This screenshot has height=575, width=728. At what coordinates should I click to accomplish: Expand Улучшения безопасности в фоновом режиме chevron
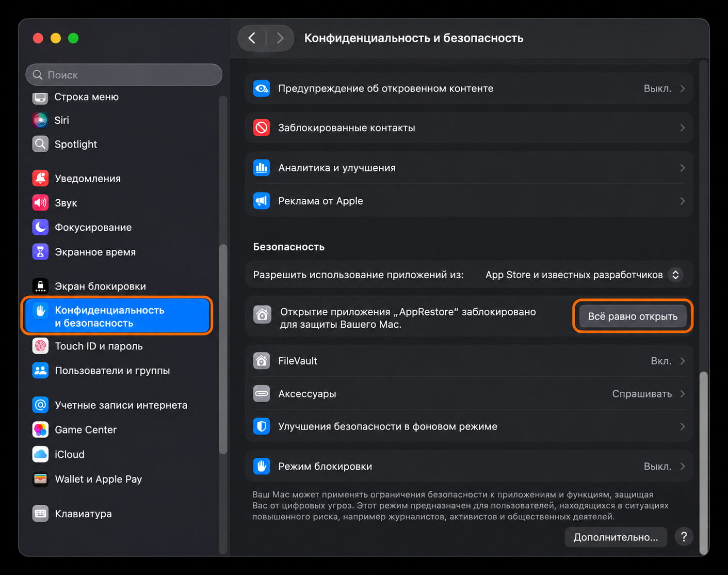pyautogui.click(x=682, y=427)
